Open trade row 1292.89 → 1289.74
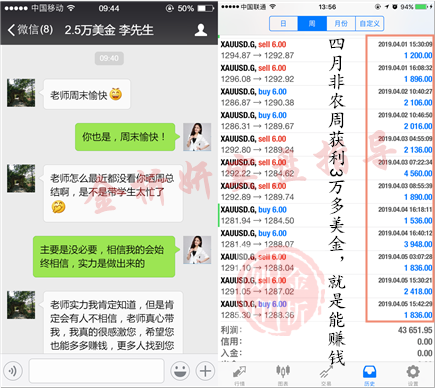The width and height of the screenshot is (435, 388). [326, 191]
